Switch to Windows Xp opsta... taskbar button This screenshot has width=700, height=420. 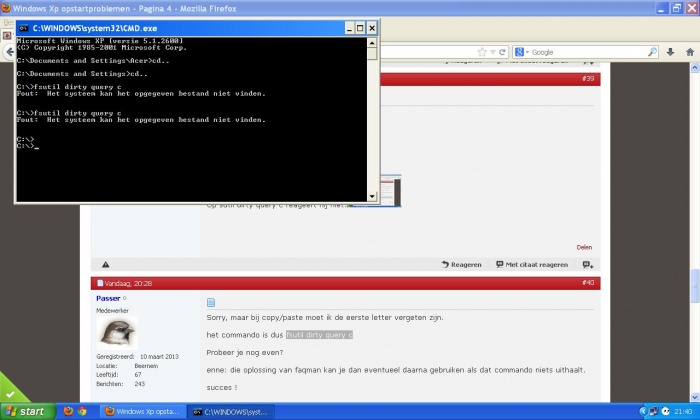[142, 412]
